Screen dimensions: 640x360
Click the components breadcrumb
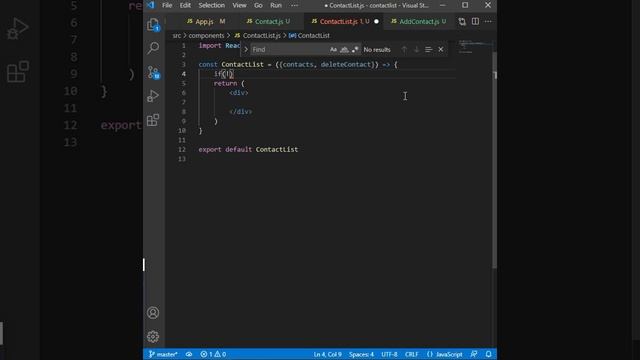pos(206,36)
